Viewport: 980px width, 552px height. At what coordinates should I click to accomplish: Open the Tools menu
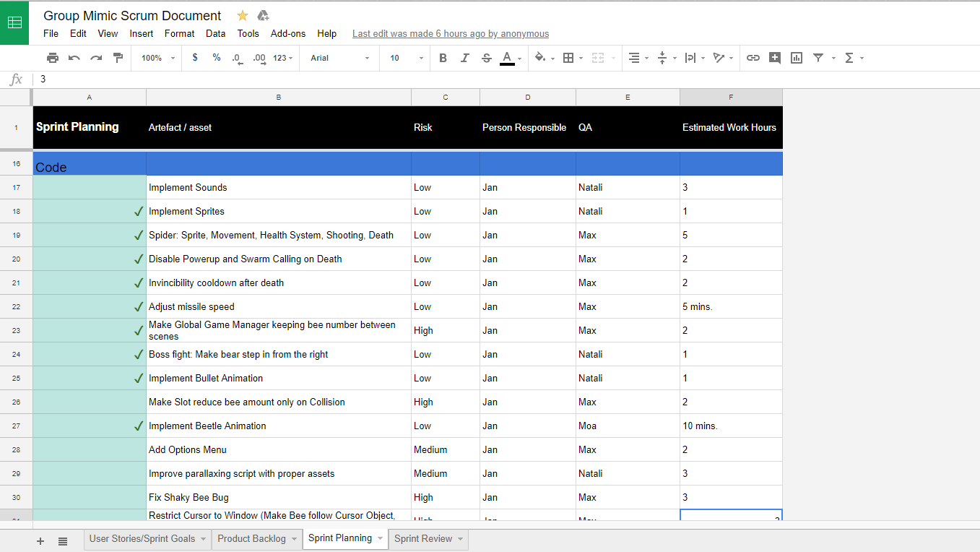[248, 33]
